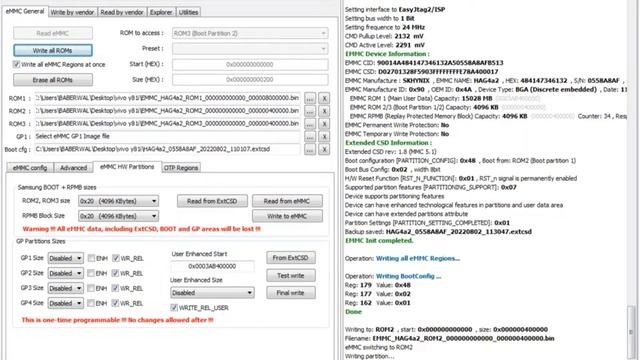640x360 pixels.
Task: Click the Start (HEX) input field
Action: click(x=250, y=64)
